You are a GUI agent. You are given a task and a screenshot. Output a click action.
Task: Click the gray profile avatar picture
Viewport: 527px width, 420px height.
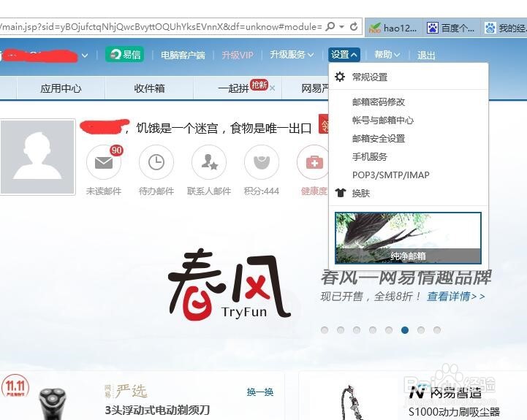point(38,157)
